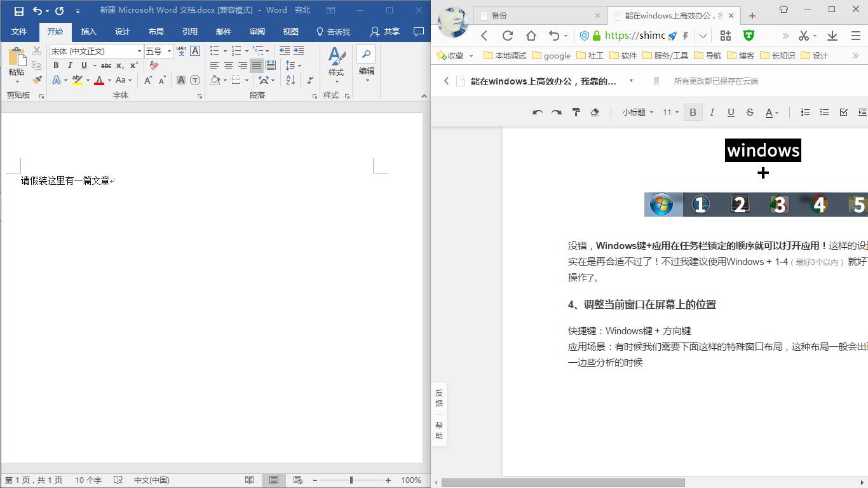This screenshot has height=488, width=868.
Task: Toggle Italic in the Word ribbon
Action: (x=70, y=65)
